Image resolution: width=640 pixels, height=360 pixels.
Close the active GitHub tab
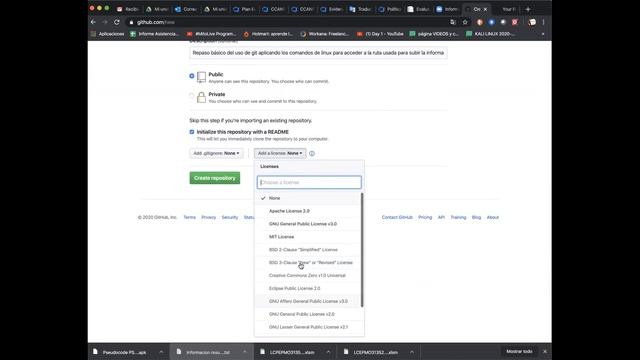click(485, 9)
